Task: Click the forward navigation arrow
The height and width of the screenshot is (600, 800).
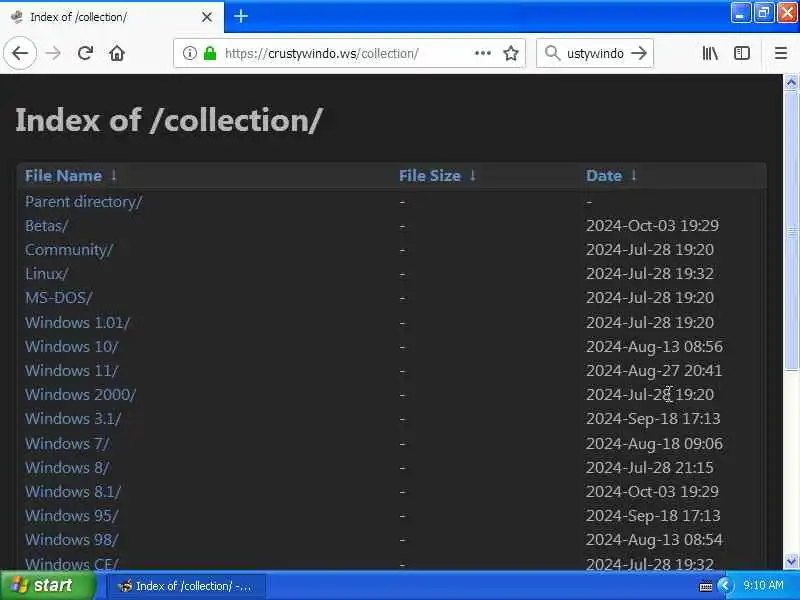Action: point(53,53)
